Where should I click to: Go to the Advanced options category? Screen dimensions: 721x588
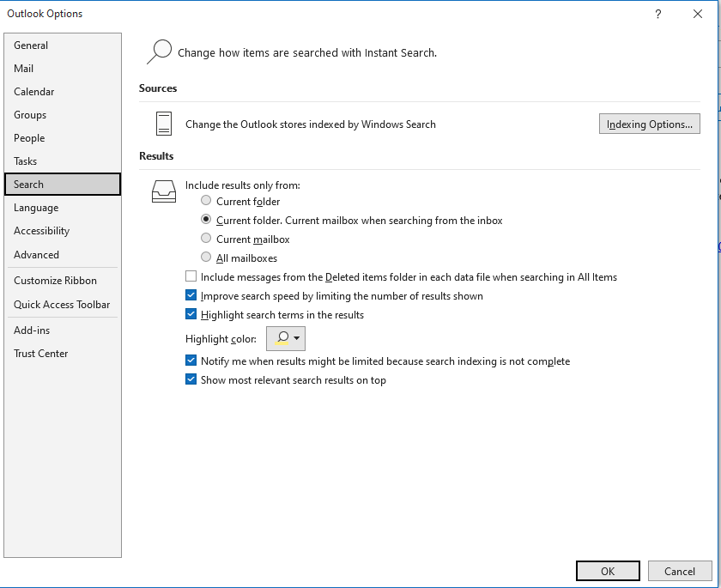point(37,255)
